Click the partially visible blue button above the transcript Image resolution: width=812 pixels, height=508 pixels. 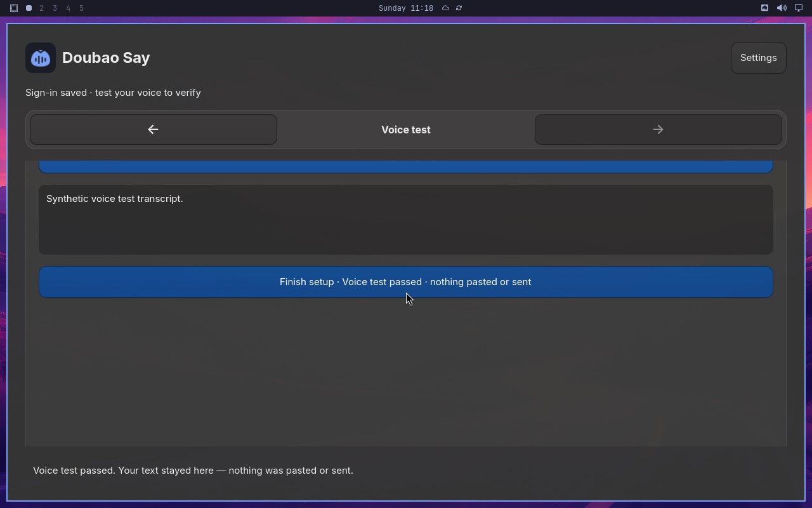click(x=406, y=166)
